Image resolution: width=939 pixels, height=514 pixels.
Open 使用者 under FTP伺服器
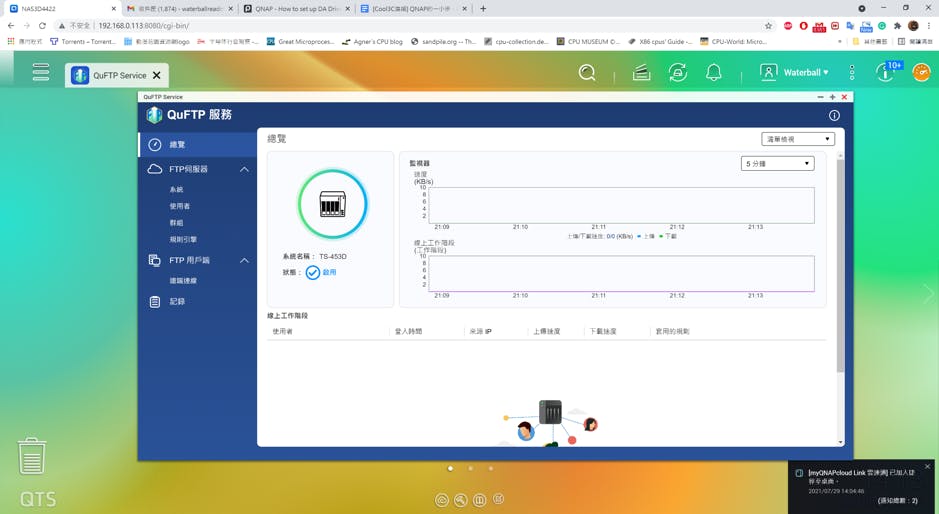click(180, 206)
